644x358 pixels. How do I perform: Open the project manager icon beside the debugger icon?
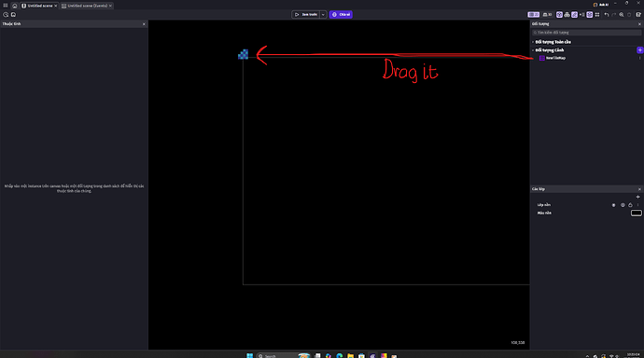pyautogui.click(x=13, y=15)
